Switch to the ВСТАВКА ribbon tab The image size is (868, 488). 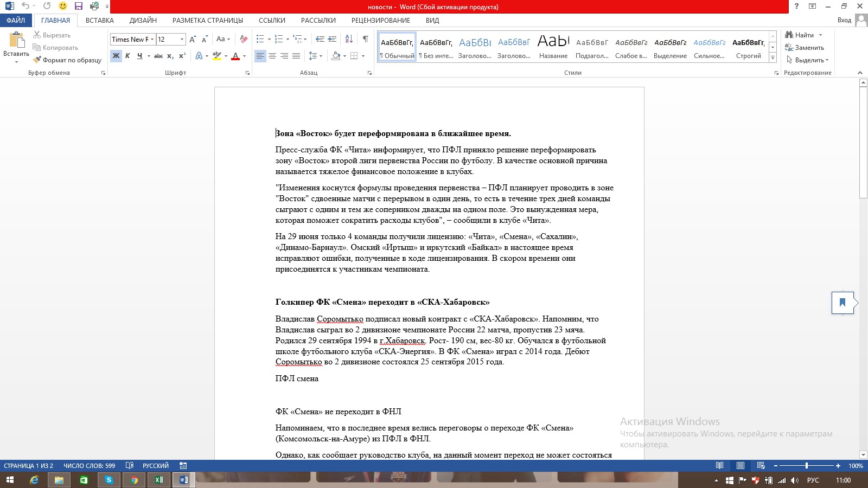tap(100, 21)
